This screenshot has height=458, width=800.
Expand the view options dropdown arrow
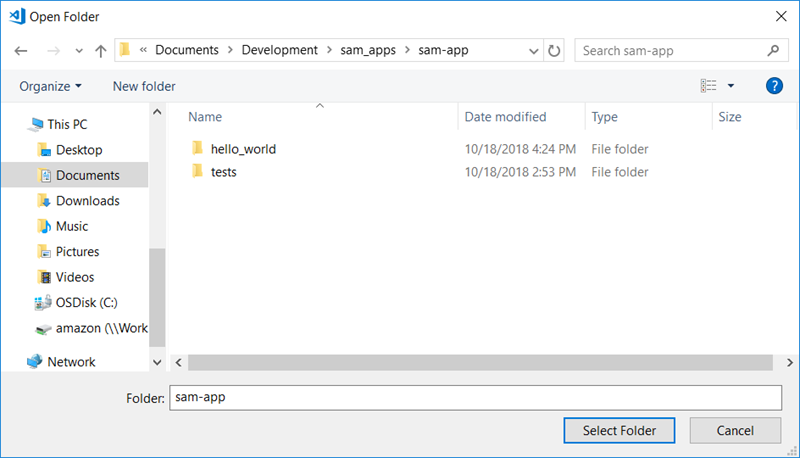731,86
